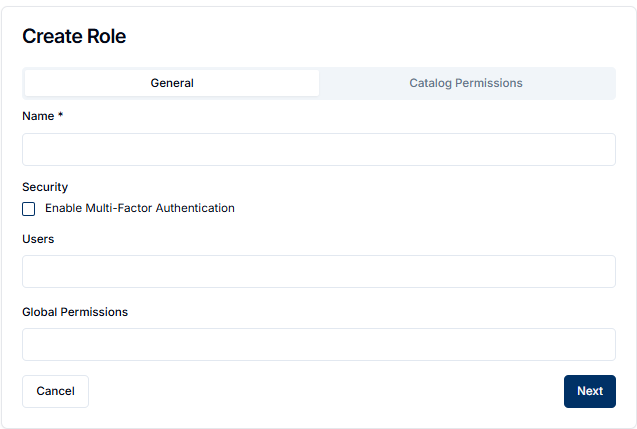This screenshot has width=637, height=429.
Task: Click the Create Role dialog title
Action: coord(74,36)
